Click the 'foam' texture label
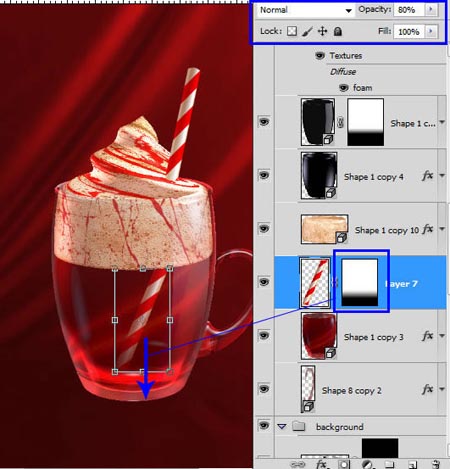 (363, 88)
